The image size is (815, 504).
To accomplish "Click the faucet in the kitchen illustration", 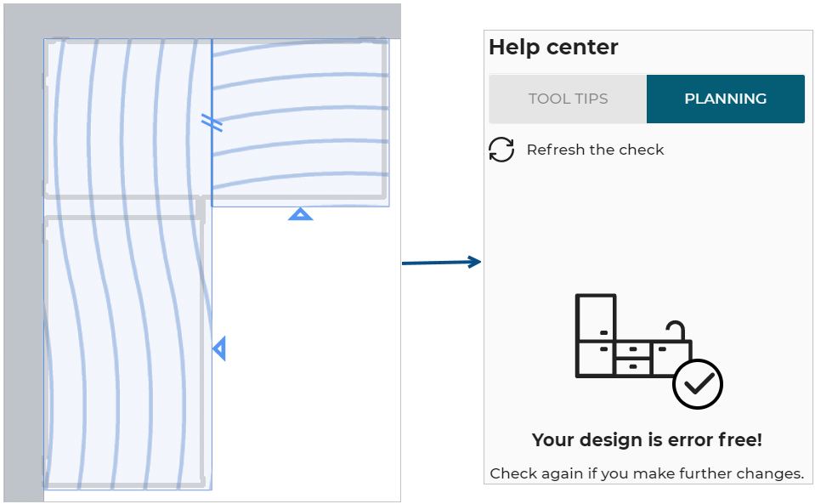I will coord(675,331).
